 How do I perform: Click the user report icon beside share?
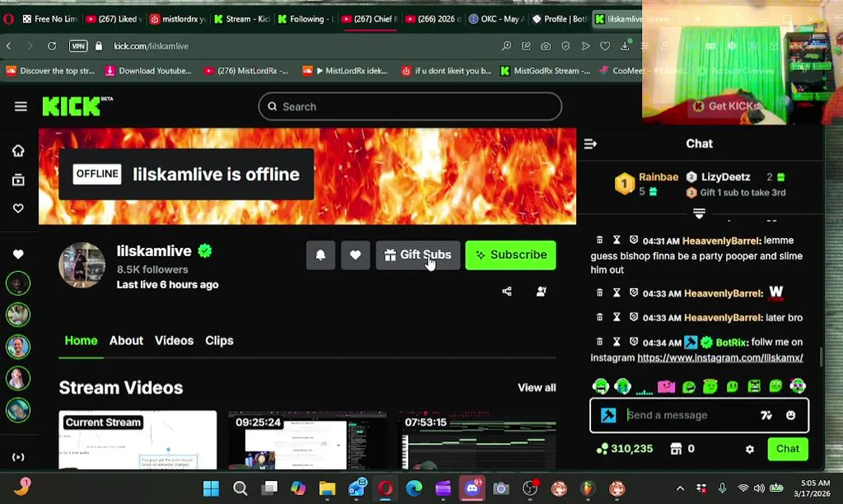(541, 292)
